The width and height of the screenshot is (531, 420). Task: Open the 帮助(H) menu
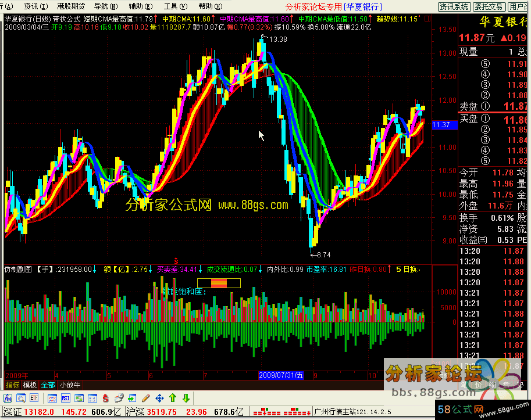point(211,6)
